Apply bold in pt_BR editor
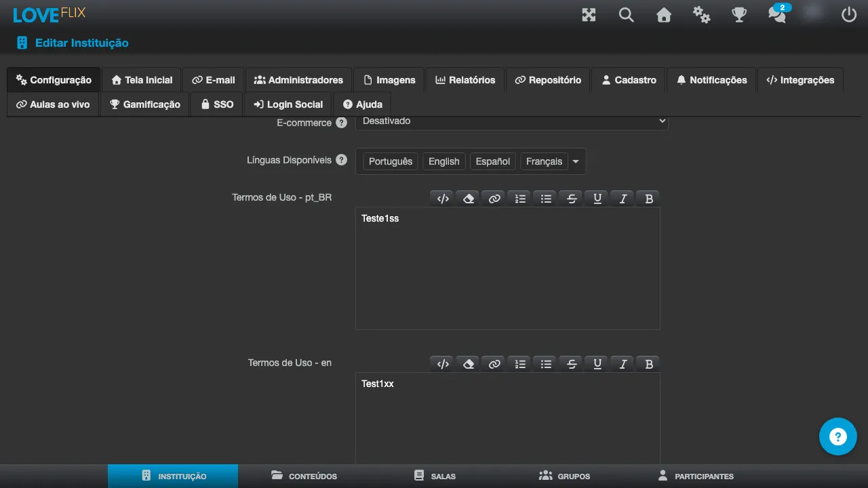The height and width of the screenshot is (488, 868). tap(649, 198)
